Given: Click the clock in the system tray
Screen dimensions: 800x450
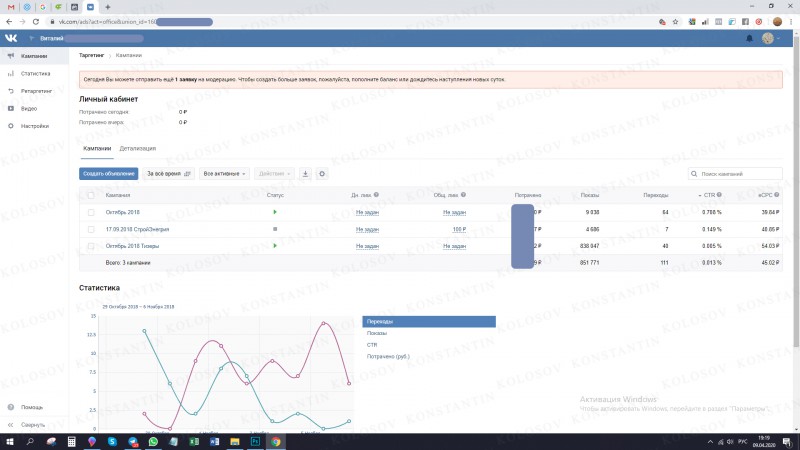Looking at the screenshot, I should [x=764, y=442].
